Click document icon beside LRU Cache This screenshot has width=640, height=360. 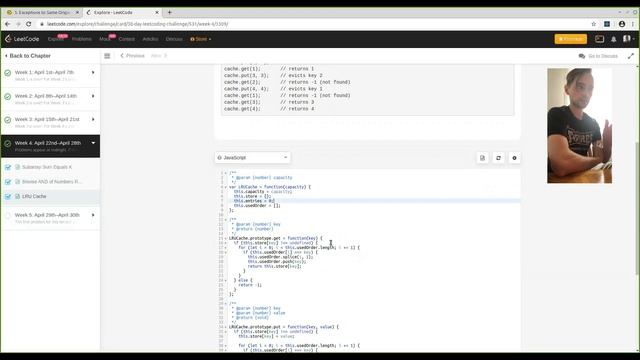tap(18, 196)
